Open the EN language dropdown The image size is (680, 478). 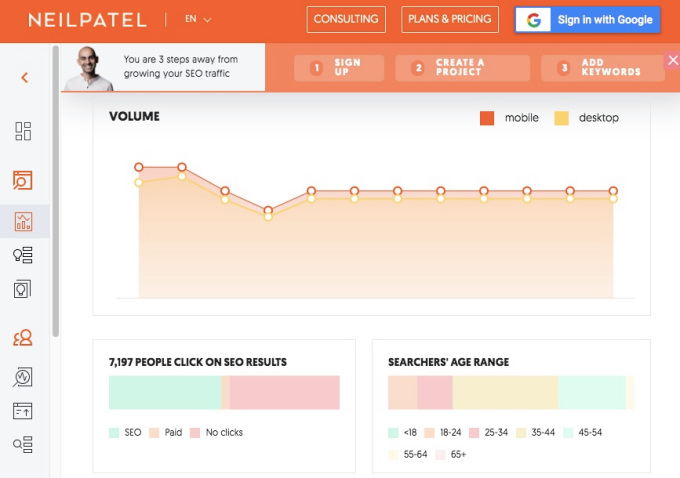tap(198, 19)
